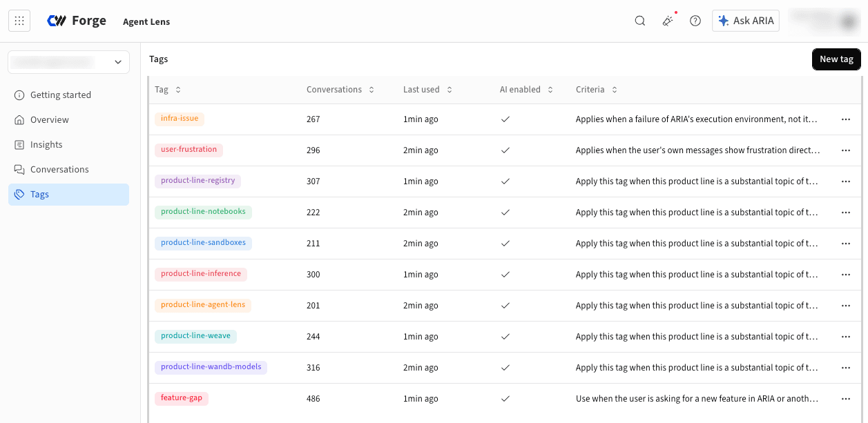Image resolution: width=868 pixels, height=423 pixels.
Task: Go to Getting started
Action: pos(68,95)
